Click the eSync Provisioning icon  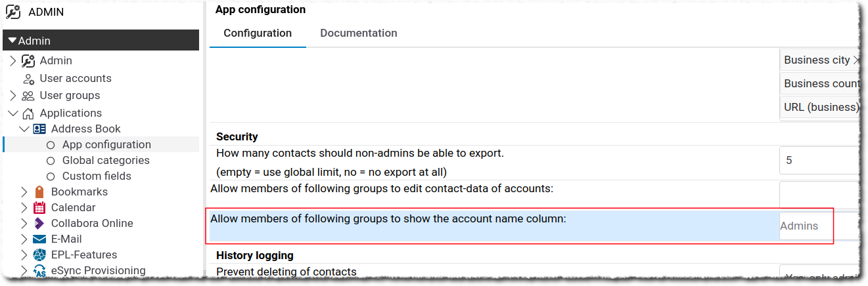pos(39,271)
